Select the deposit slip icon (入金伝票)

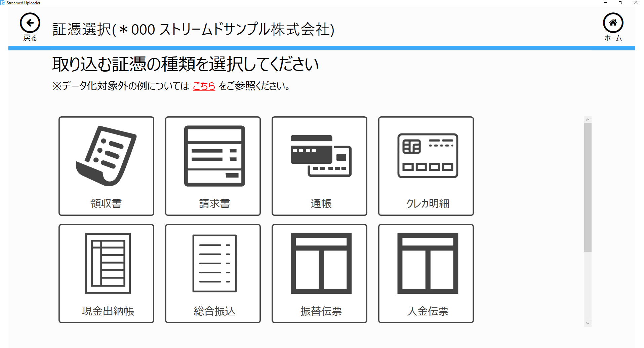pos(428,263)
